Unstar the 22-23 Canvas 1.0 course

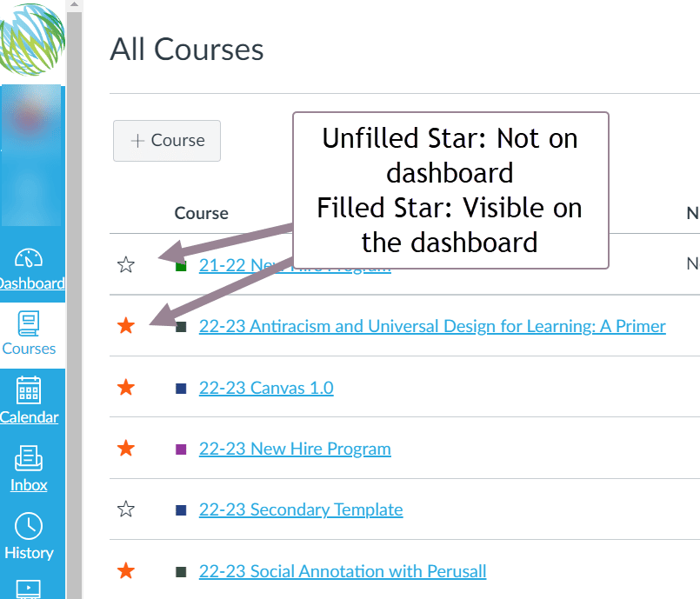tap(126, 388)
